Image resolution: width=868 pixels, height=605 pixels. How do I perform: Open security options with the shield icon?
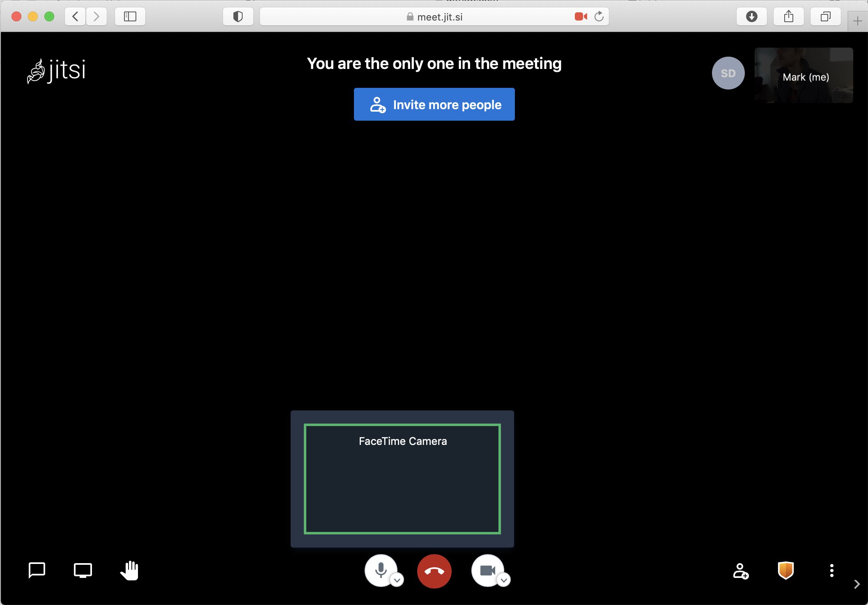coord(785,571)
